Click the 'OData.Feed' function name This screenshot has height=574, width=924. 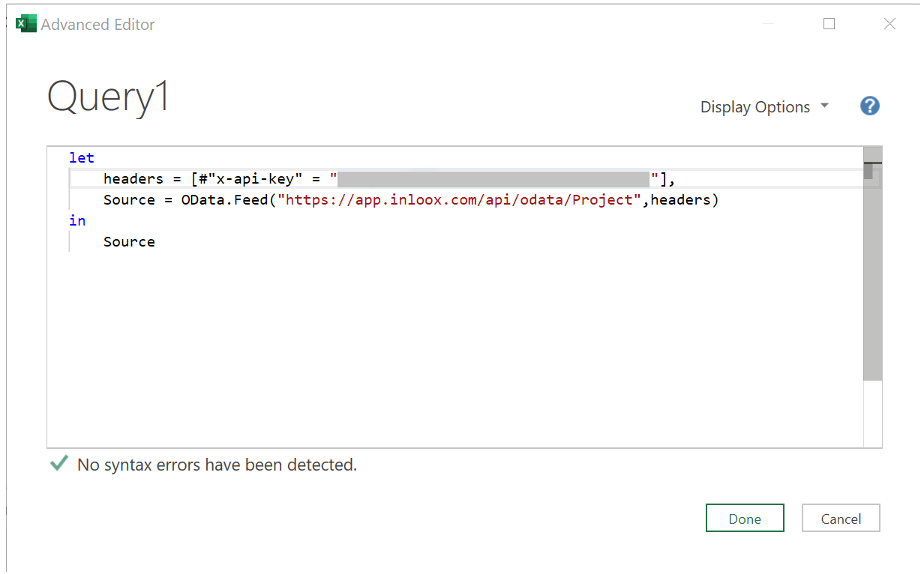[223, 200]
